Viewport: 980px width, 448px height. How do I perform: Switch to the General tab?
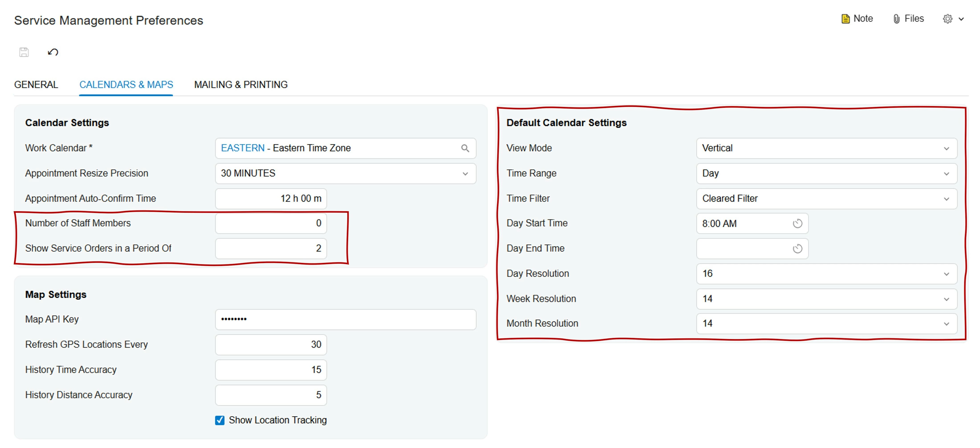pos(36,84)
